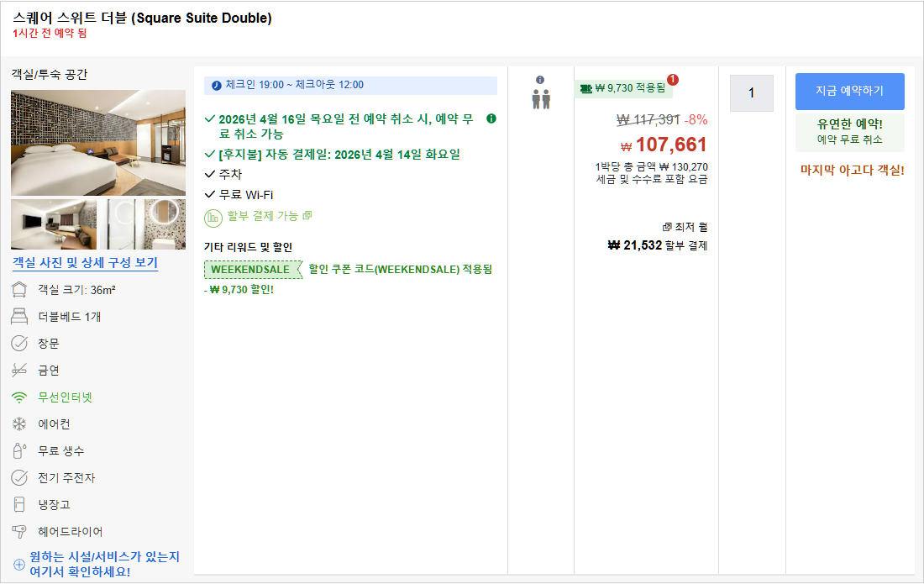Screen dimensions: 924x584
Task: Select the WEEKENDSALE coupon code tag
Action: tap(253, 269)
